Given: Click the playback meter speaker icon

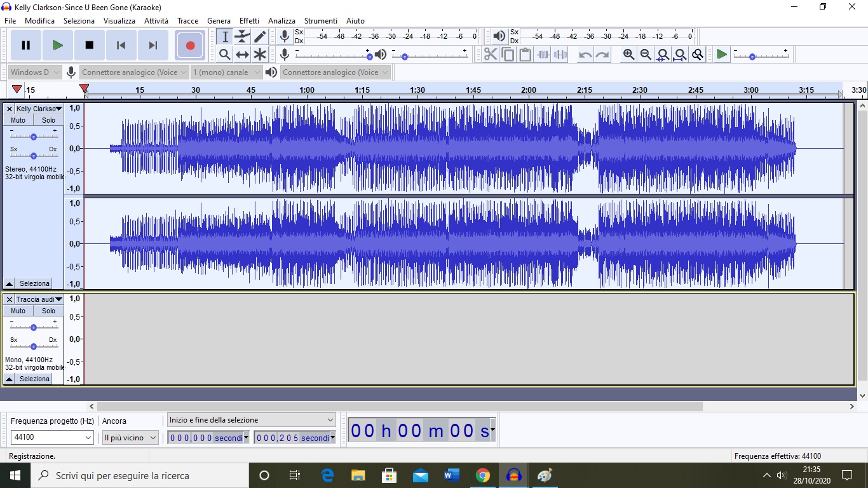Looking at the screenshot, I should [499, 36].
